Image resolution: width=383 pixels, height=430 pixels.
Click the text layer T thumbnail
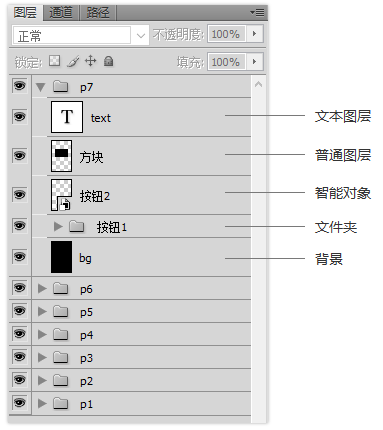coord(67,117)
